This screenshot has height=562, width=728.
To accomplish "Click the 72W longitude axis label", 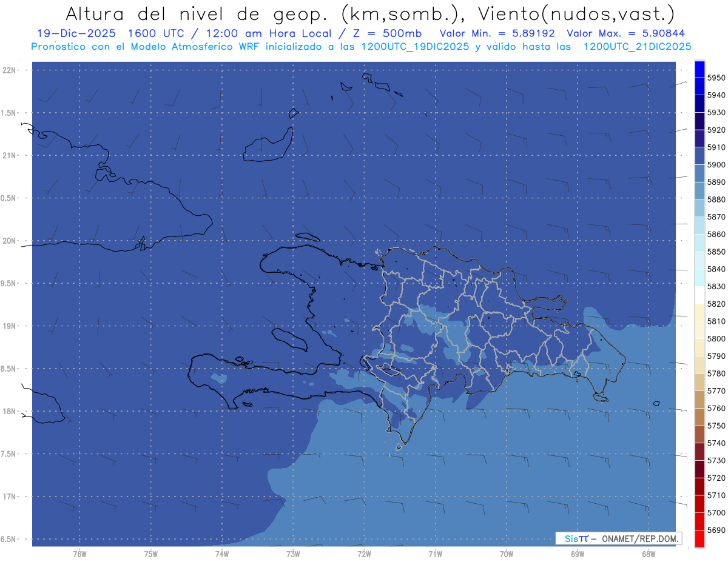I will click(x=364, y=554).
